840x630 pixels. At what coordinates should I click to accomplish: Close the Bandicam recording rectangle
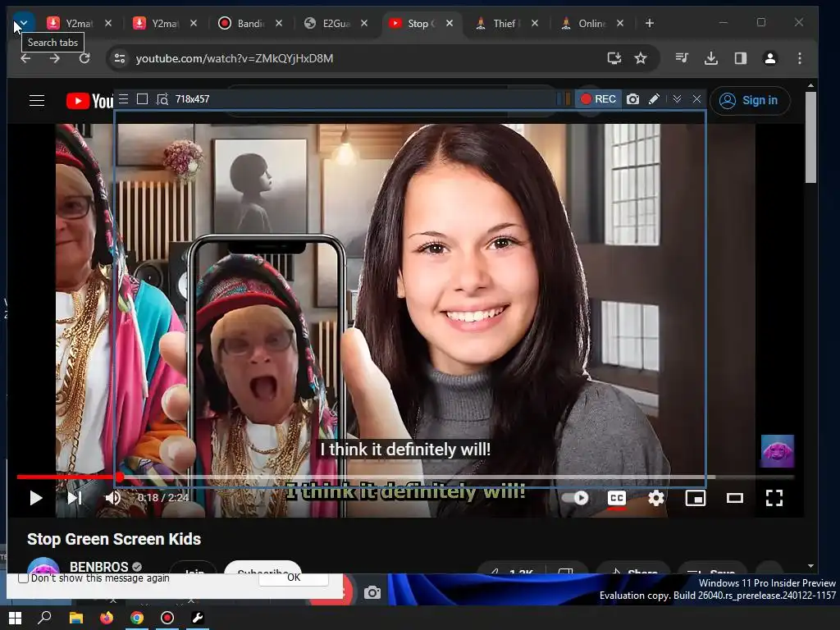click(696, 99)
